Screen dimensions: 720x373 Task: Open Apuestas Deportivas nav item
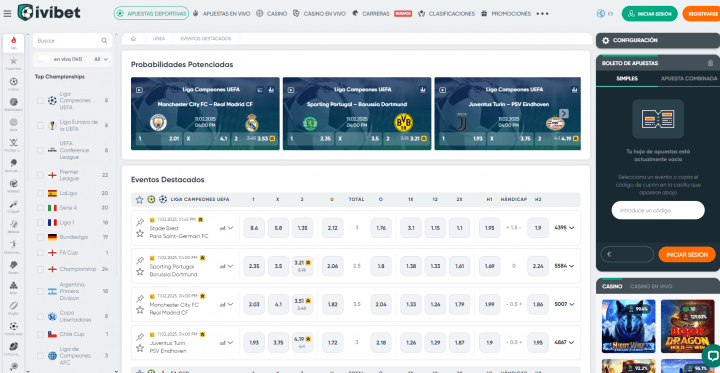(x=151, y=14)
